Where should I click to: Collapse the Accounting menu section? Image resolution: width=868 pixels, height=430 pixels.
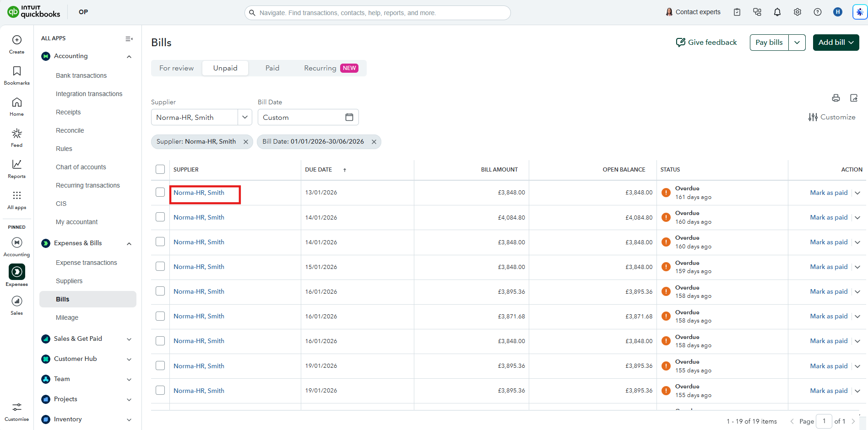point(129,57)
